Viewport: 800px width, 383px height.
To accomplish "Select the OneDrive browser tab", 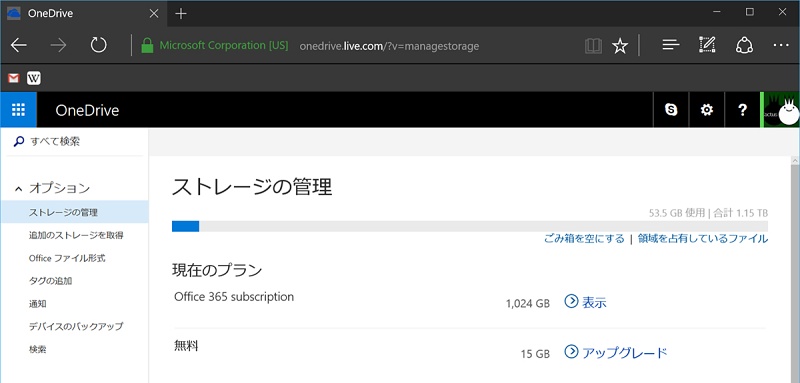I will point(84,14).
